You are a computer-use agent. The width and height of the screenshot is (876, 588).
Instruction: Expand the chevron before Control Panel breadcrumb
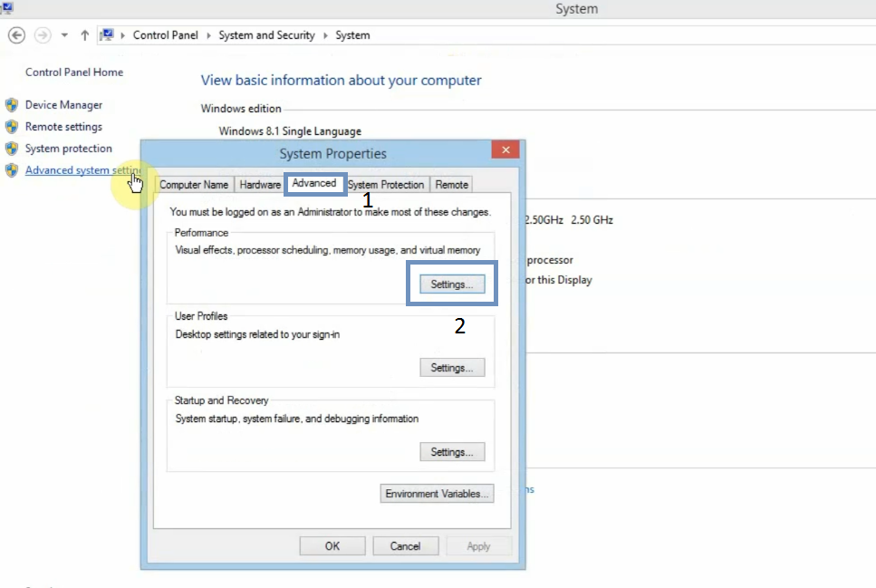(x=122, y=35)
